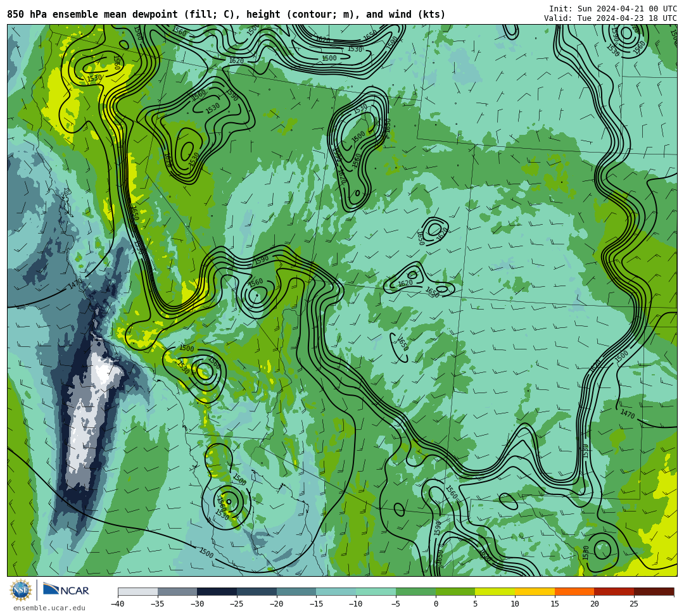
Task: Click the -20 colorbar tick label
Action: click(277, 604)
